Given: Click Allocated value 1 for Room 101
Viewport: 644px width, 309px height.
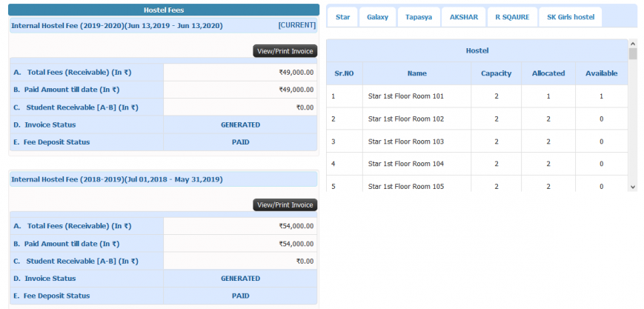Looking at the screenshot, I should (x=548, y=96).
